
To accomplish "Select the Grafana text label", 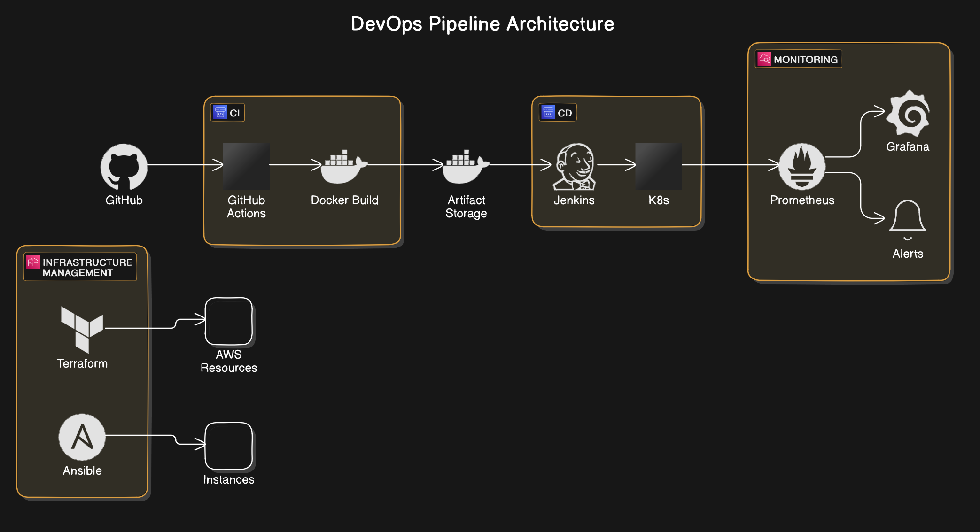I will click(908, 146).
